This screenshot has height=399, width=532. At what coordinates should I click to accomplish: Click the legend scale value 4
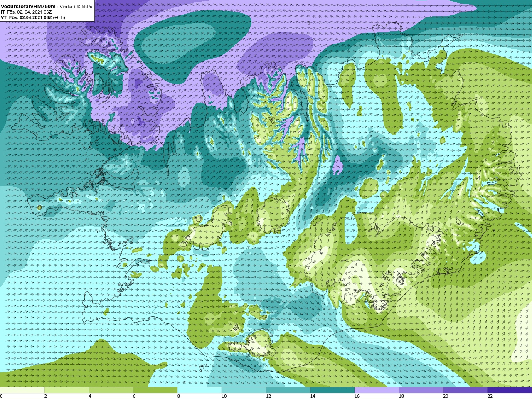point(90,396)
